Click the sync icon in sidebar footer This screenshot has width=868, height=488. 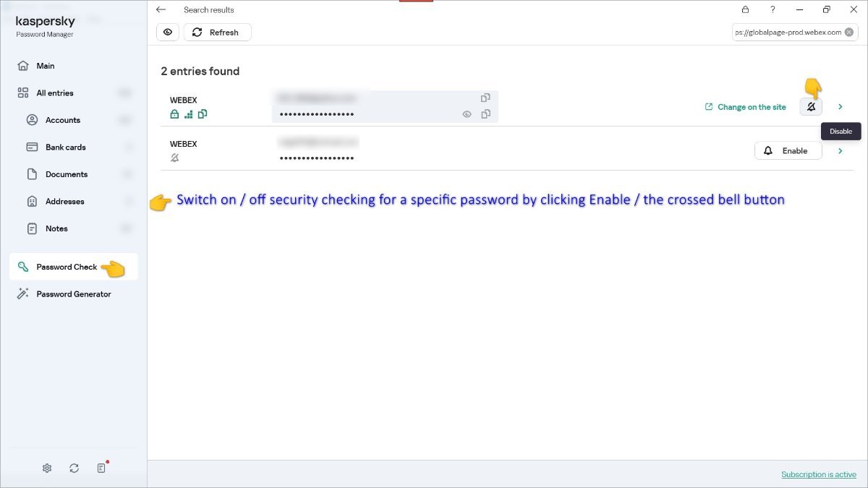click(x=75, y=468)
